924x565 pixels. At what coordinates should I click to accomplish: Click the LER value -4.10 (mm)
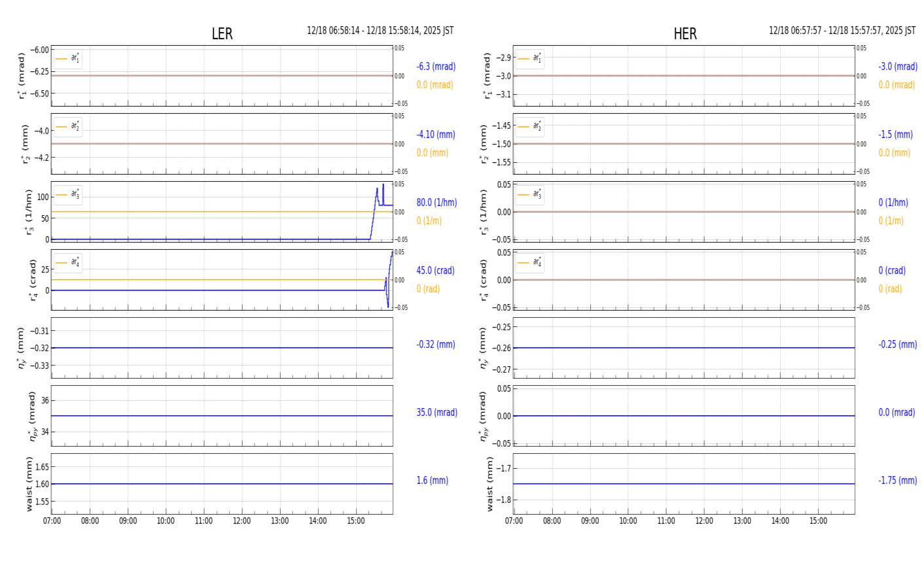(436, 135)
